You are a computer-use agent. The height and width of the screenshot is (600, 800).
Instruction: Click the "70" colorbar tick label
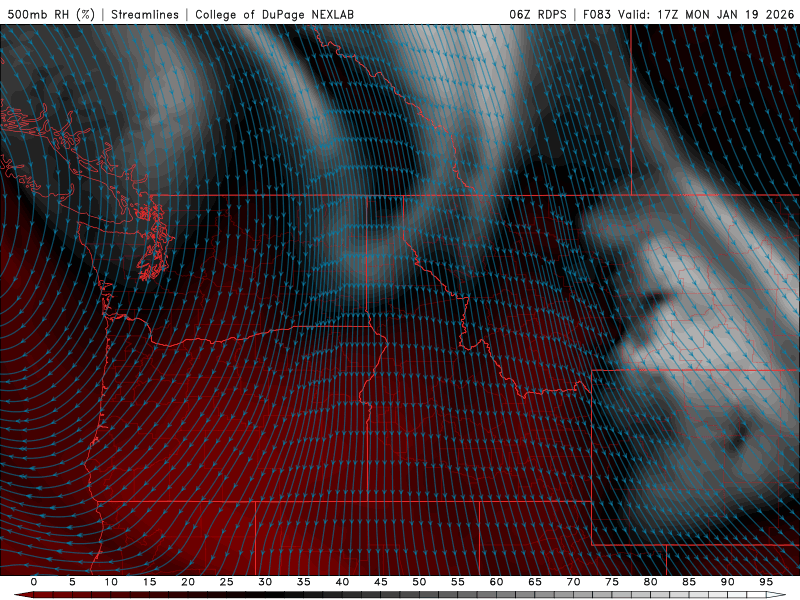pyautogui.click(x=573, y=582)
